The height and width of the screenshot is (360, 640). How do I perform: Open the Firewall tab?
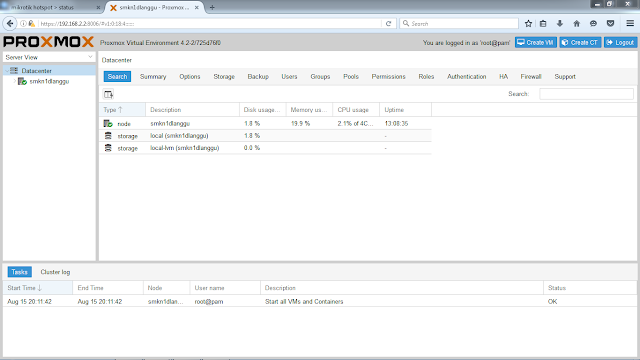(531, 76)
